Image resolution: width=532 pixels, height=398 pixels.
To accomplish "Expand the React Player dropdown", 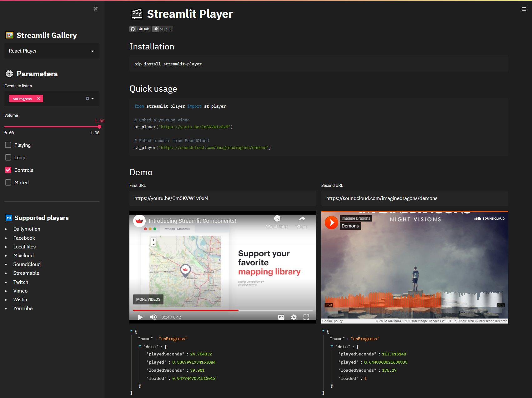I will 52,51.
